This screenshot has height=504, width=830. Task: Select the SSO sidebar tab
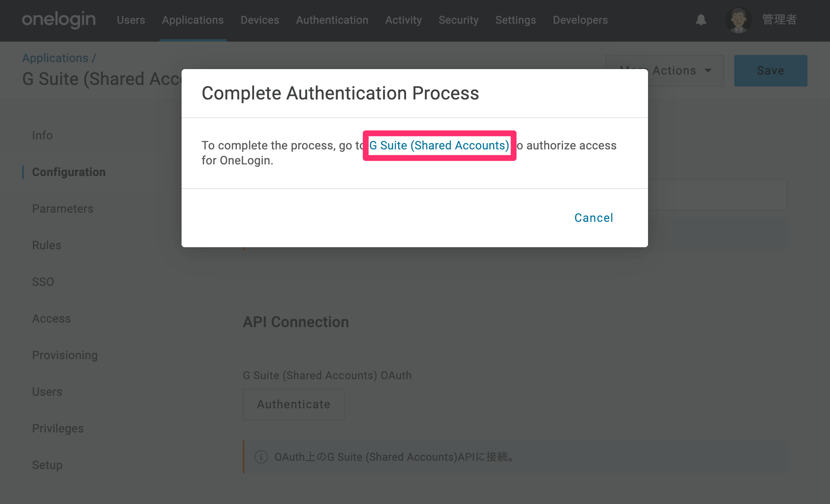coord(43,282)
